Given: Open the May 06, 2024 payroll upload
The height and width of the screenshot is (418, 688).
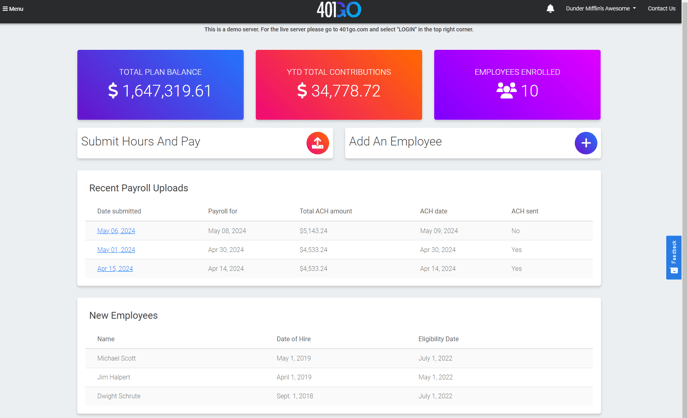Looking at the screenshot, I should pyautogui.click(x=116, y=231).
